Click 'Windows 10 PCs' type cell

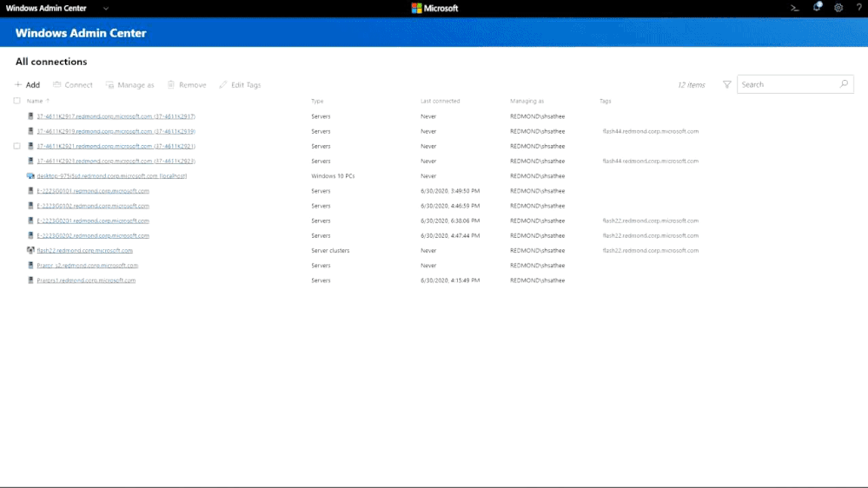tap(333, 176)
